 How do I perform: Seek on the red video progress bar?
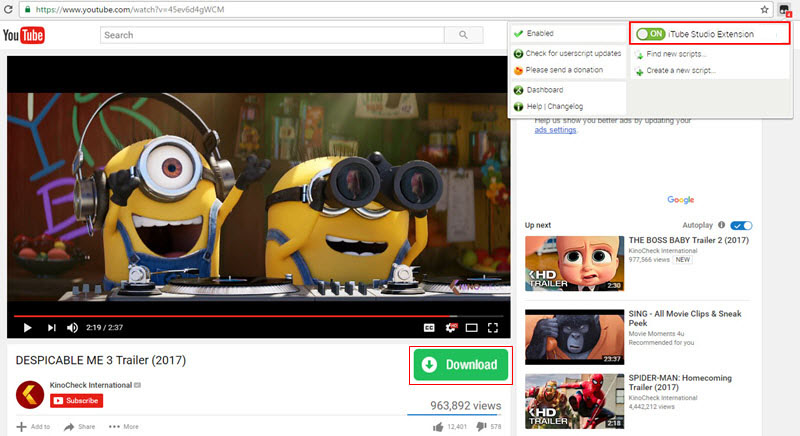(258, 316)
